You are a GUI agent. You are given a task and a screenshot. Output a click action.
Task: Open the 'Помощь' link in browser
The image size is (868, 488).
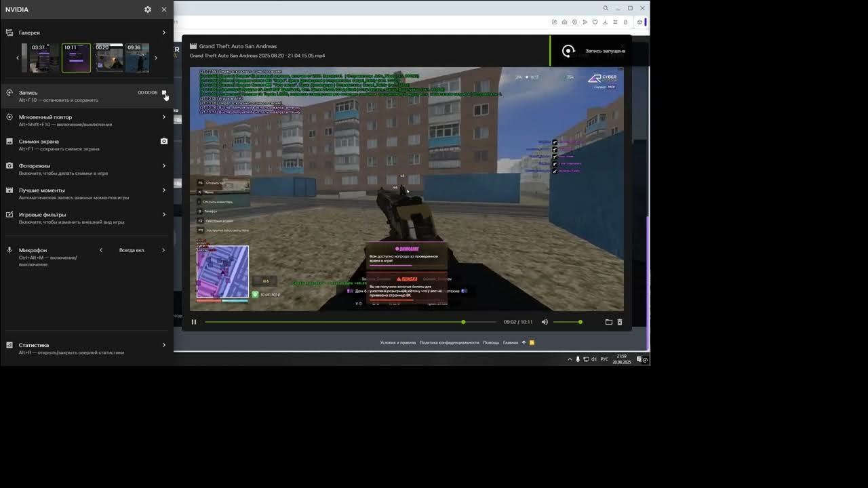point(491,342)
